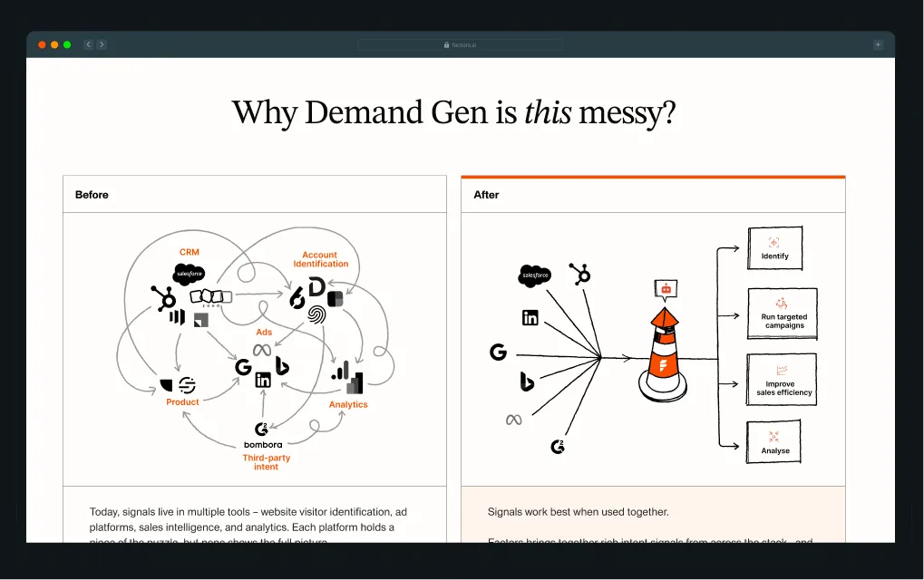Image resolution: width=924 pixels, height=580 pixels.
Task: Click the 'Why Demand Gen is this messy?' heading
Action: tap(453, 111)
